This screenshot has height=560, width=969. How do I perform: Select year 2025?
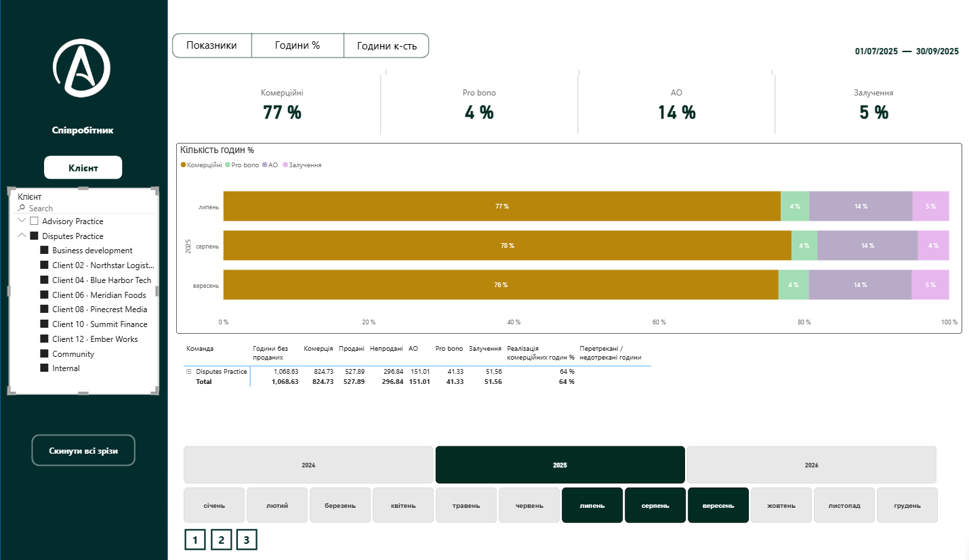tap(560, 465)
